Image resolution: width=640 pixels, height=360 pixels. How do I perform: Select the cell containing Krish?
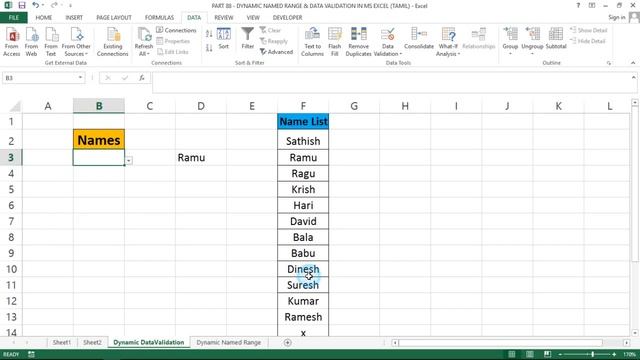(303, 189)
